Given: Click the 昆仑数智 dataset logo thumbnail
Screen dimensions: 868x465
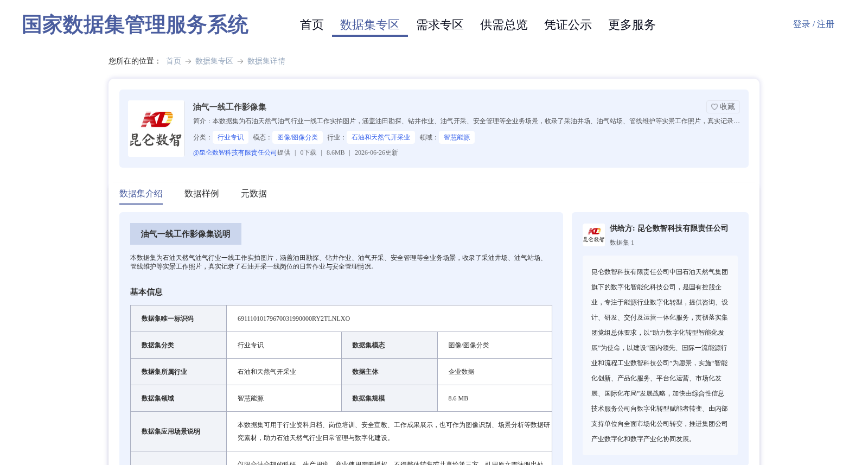Looking at the screenshot, I should (156, 129).
